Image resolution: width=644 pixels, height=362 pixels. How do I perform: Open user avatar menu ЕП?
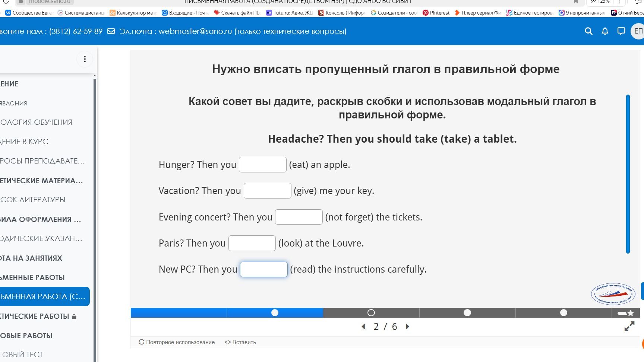[638, 31]
